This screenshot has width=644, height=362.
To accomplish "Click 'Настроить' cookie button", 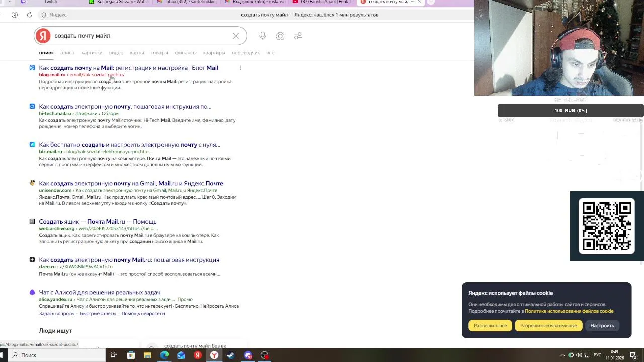I will tap(602, 326).
